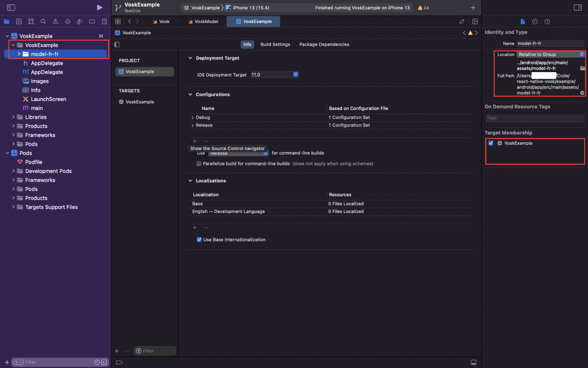Add a target with plus button
This screenshot has height=368, width=588.
[x=117, y=351]
